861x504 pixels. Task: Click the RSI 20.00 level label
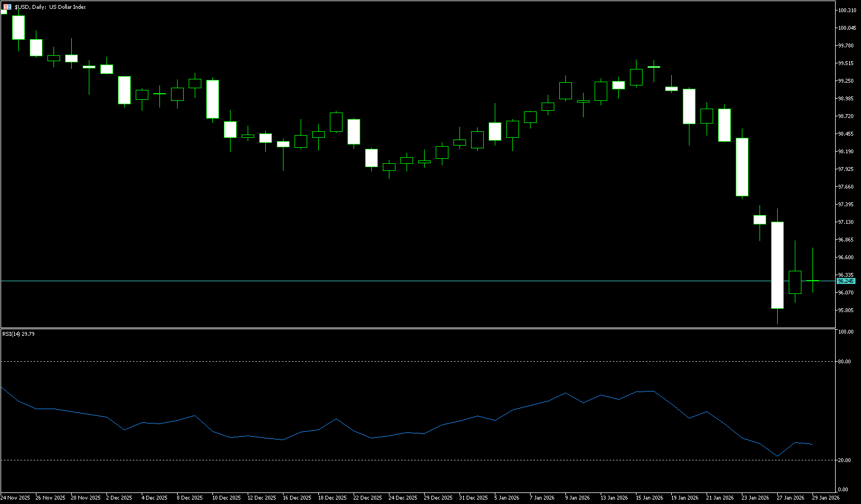(x=844, y=460)
